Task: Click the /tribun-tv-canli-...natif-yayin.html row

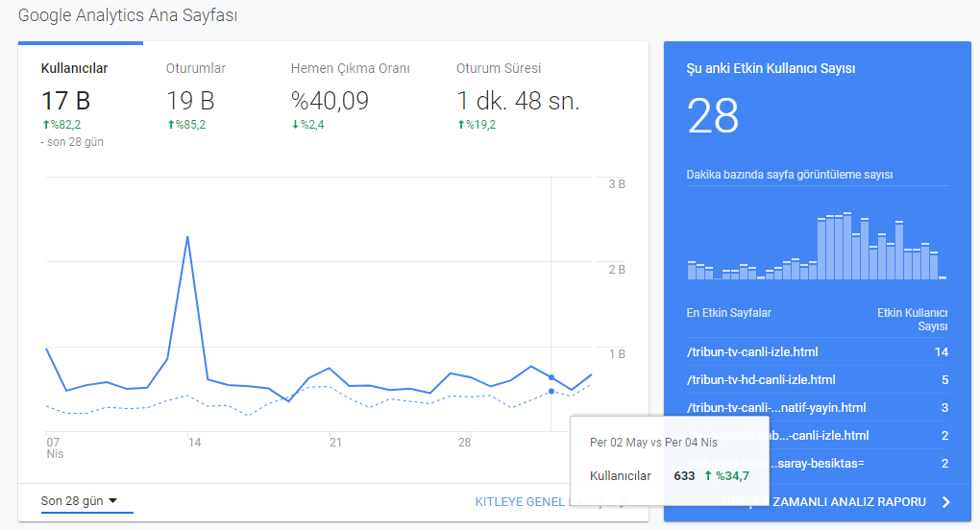Action: click(x=817, y=408)
